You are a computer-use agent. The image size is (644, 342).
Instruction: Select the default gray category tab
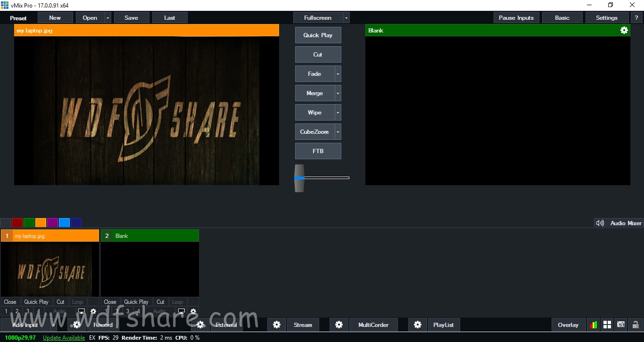[x=5, y=223]
